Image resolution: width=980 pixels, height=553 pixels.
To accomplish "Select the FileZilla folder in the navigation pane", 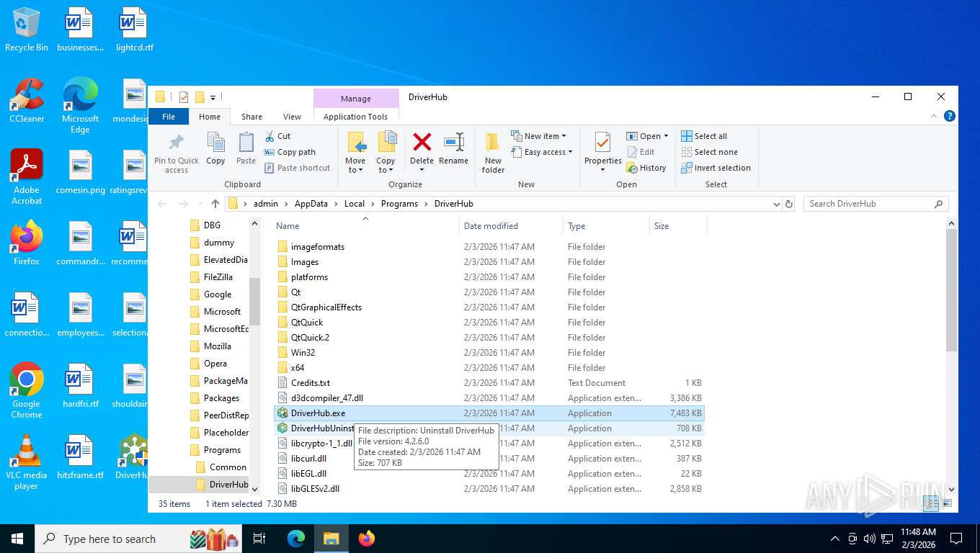I will pyautogui.click(x=218, y=277).
